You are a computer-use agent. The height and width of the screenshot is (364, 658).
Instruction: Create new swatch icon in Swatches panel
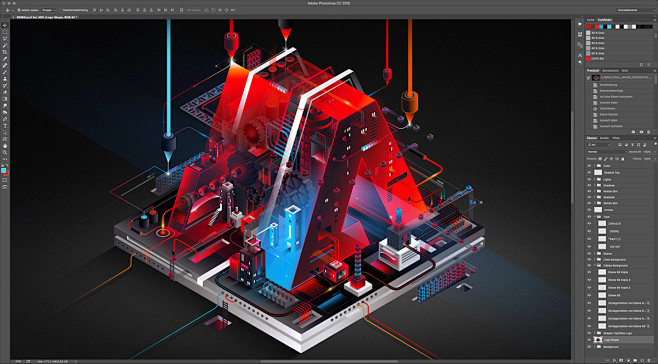(x=642, y=65)
